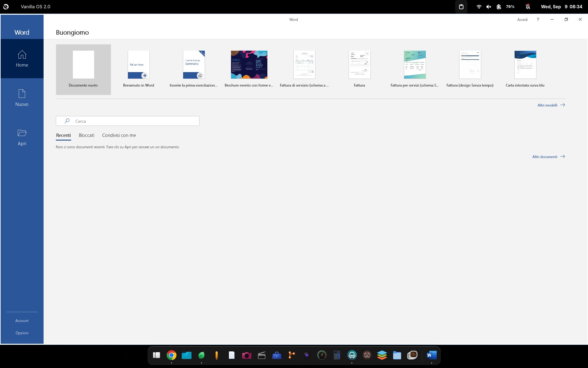
Task: Launch the pink camera app
Action: pyautogui.click(x=247, y=355)
